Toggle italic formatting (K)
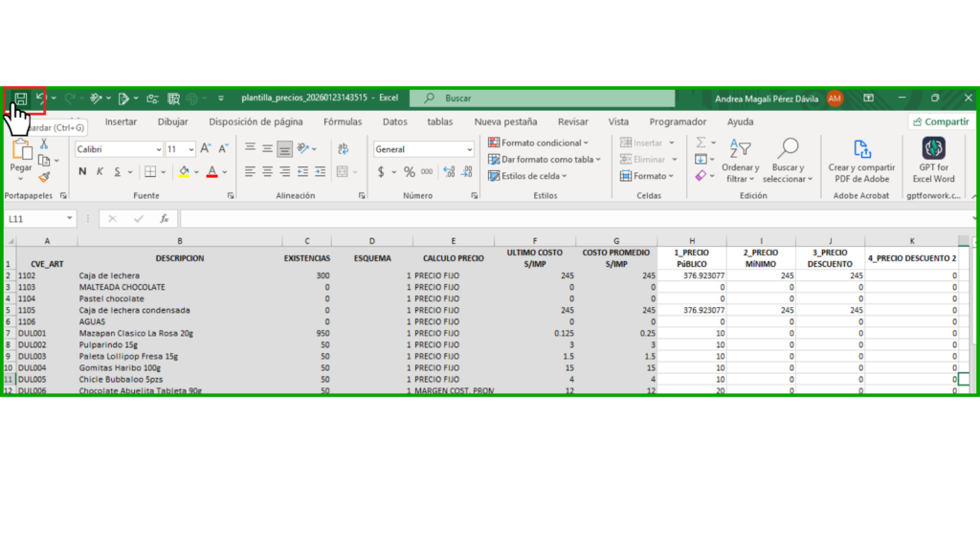Viewport: 980px width, 551px height. (x=100, y=172)
